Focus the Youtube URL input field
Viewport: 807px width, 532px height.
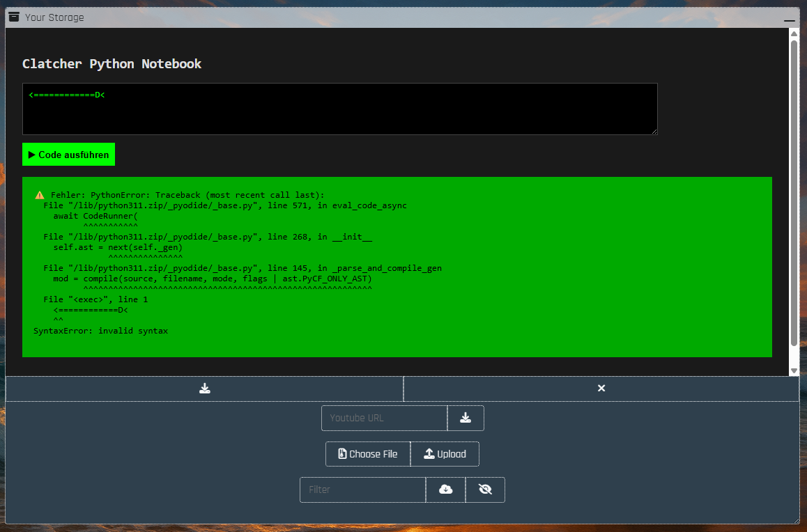(x=385, y=418)
